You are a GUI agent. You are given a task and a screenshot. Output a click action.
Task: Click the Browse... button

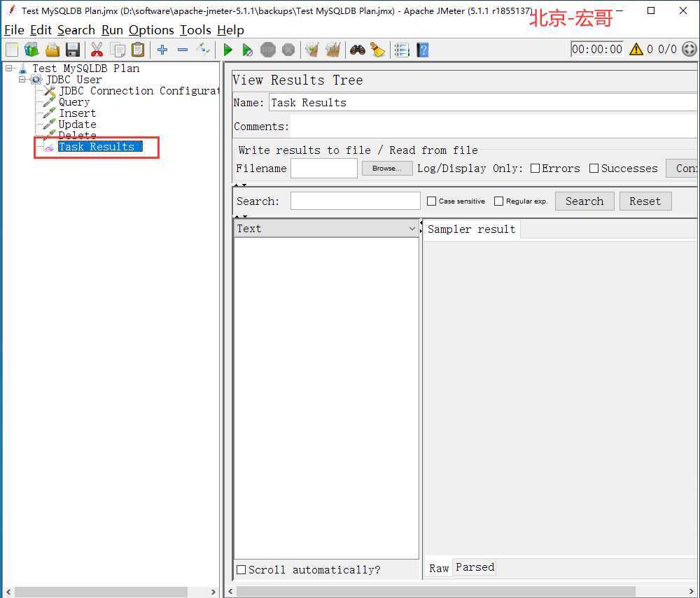[386, 168]
